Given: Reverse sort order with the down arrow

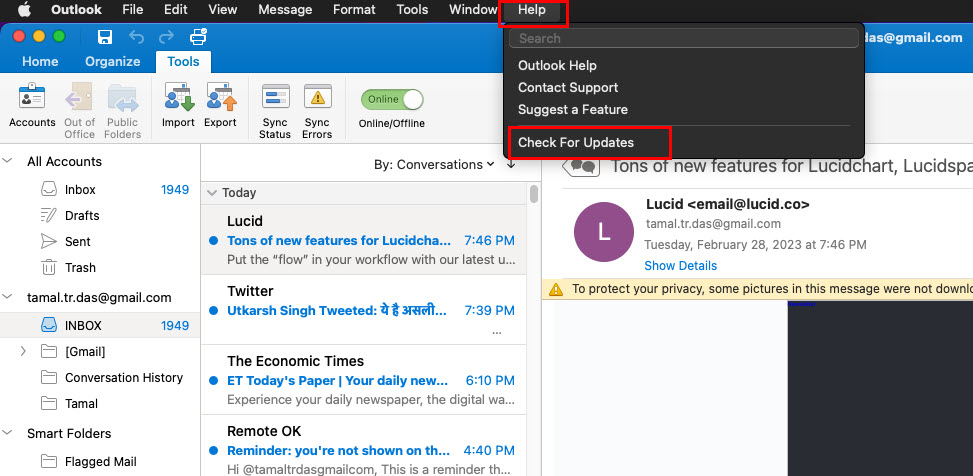Looking at the screenshot, I should [x=511, y=164].
